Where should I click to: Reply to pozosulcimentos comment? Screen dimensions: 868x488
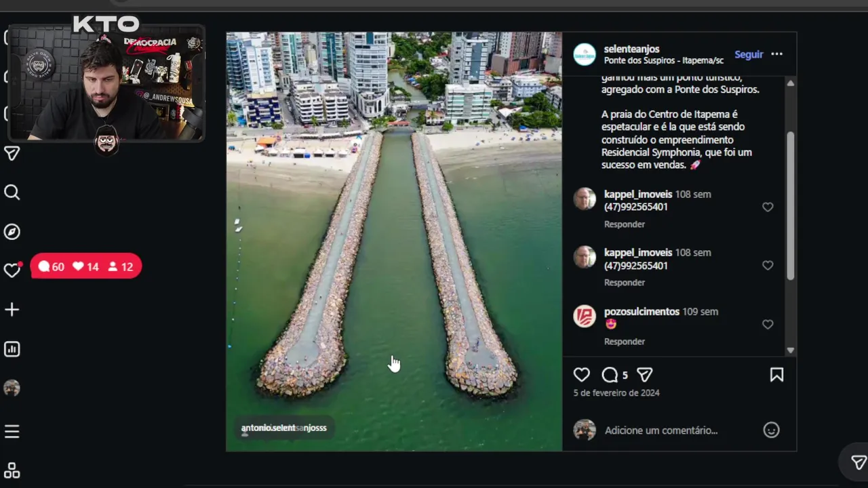pos(625,342)
